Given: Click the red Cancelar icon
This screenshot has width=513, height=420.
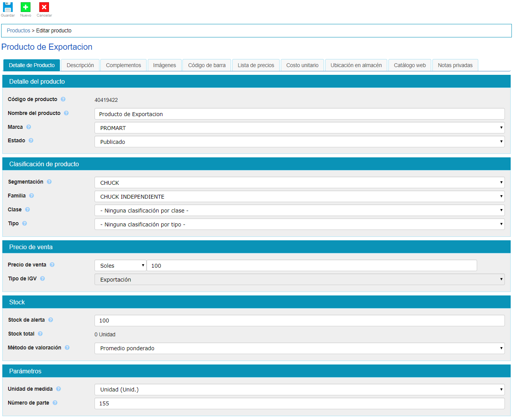Looking at the screenshot, I should [x=44, y=7].
